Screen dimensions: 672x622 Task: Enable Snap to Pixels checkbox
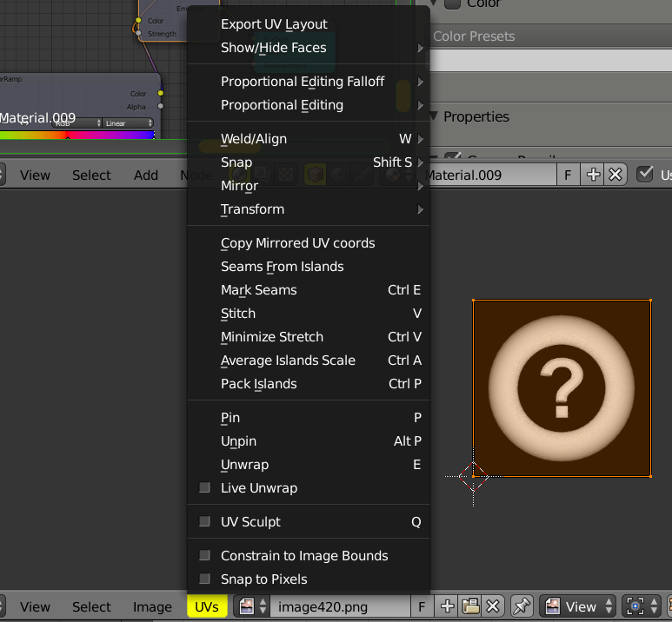(204, 579)
